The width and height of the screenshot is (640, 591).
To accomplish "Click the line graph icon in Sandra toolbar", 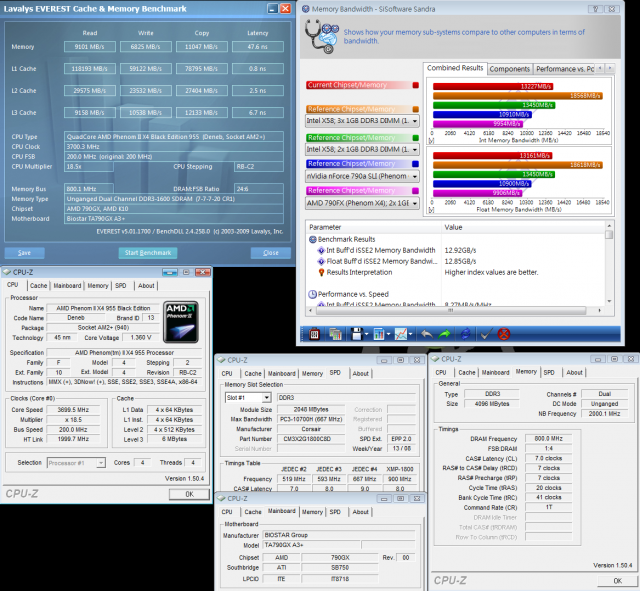I will (x=400, y=334).
